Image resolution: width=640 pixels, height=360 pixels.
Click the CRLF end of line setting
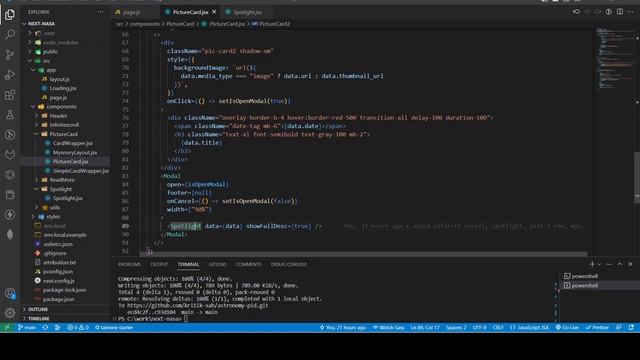pyautogui.click(x=498, y=327)
